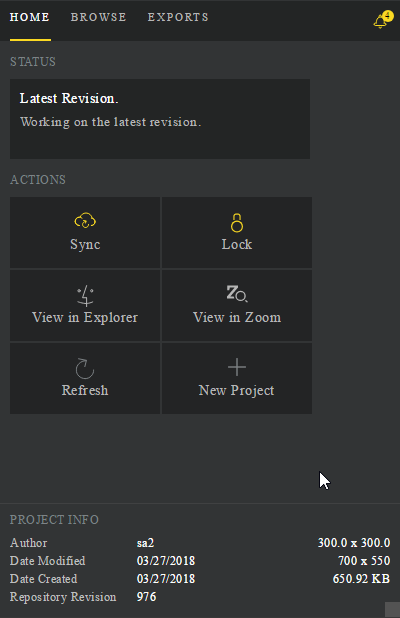Screen dimensions: 400x618
Task: Click the Repository Revision number 976
Action: click(147, 597)
